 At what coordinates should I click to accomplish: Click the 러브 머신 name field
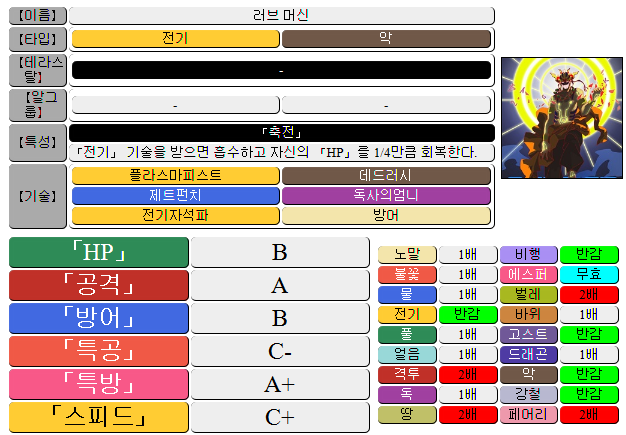[x=281, y=15]
